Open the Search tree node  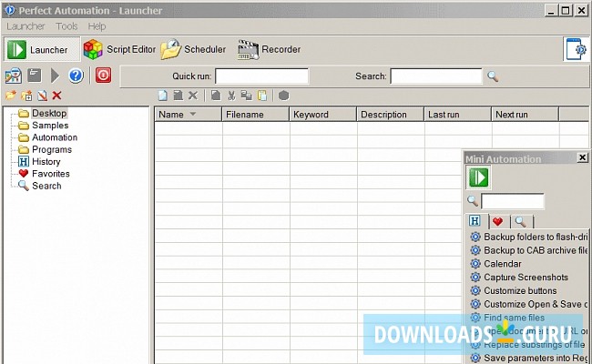pyautogui.click(x=46, y=186)
